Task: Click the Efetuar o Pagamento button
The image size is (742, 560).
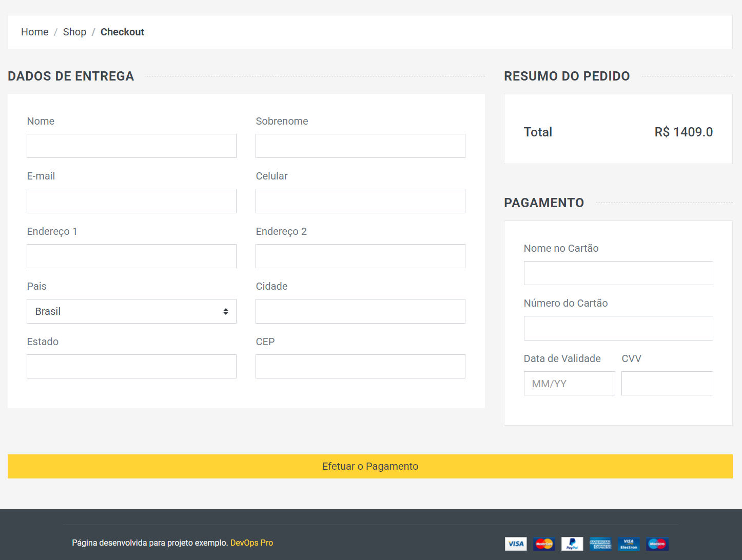Action: coord(370,466)
